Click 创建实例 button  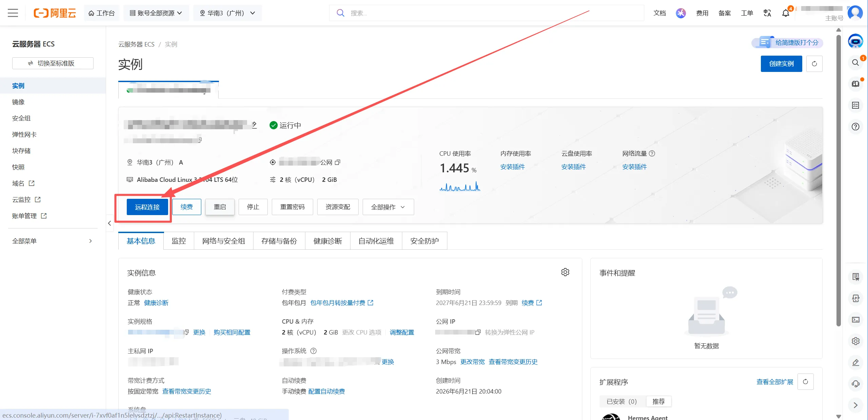tap(781, 64)
